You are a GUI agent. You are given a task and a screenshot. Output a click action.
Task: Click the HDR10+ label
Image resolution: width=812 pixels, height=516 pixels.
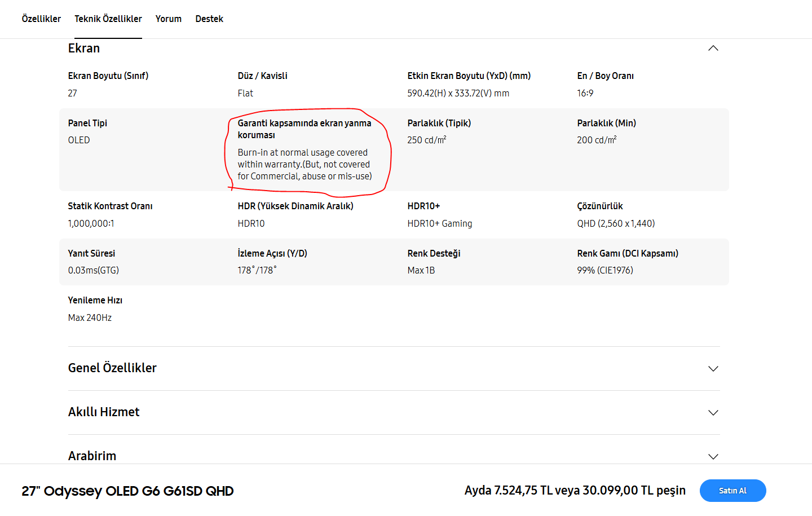click(x=423, y=206)
